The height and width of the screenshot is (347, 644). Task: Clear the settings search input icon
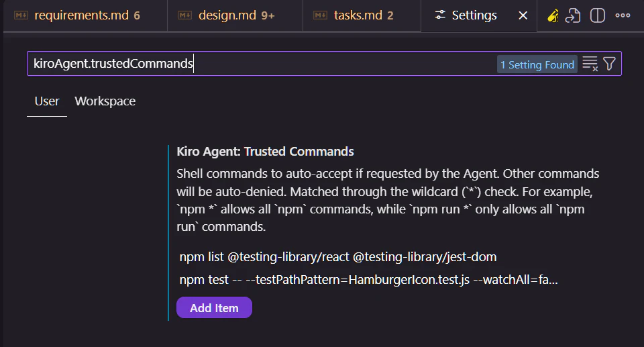pyautogui.click(x=590, y=64)
